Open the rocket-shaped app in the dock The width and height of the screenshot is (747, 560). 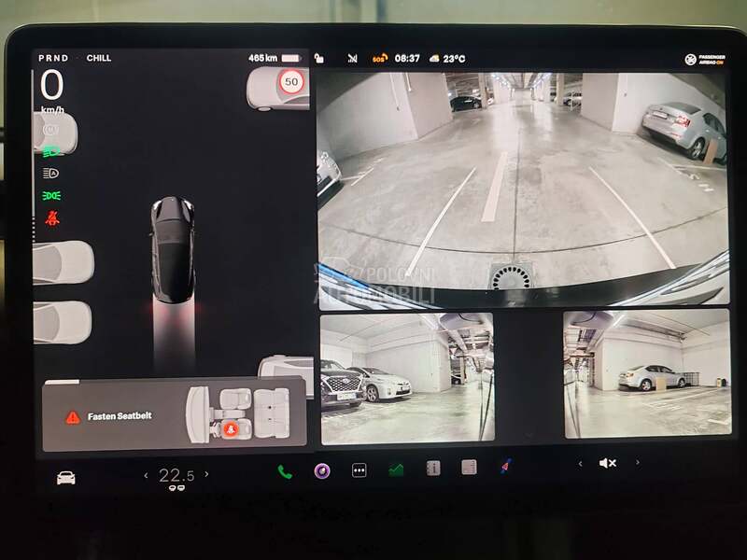[x=505, y=468]
